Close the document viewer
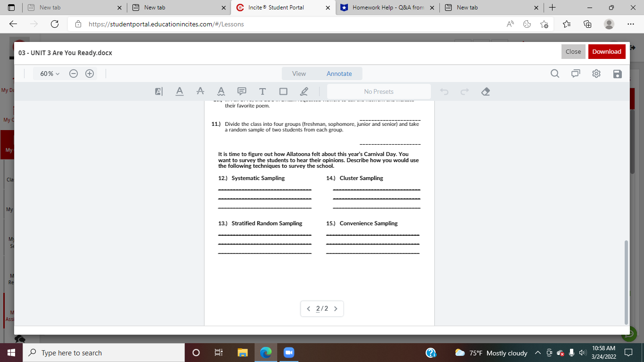 point(573,51)
